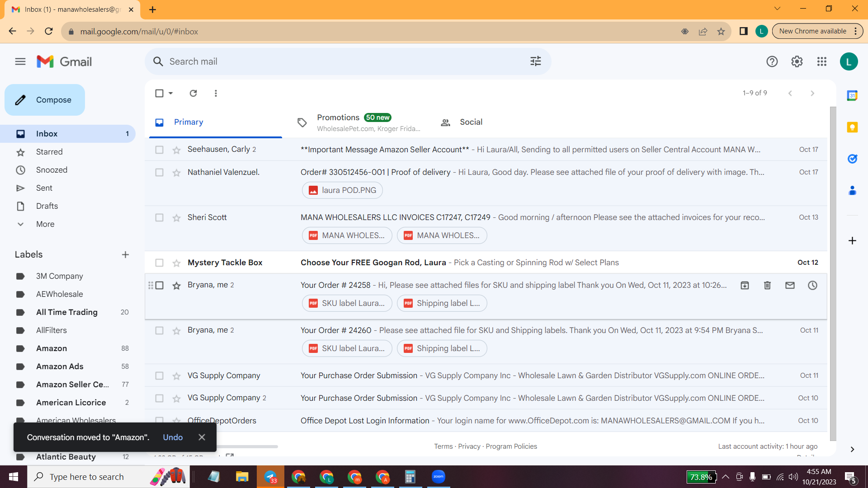Star the Mystery Tackle Box email
This screenshot has height=488, width=868.
[x=176, y=263]
